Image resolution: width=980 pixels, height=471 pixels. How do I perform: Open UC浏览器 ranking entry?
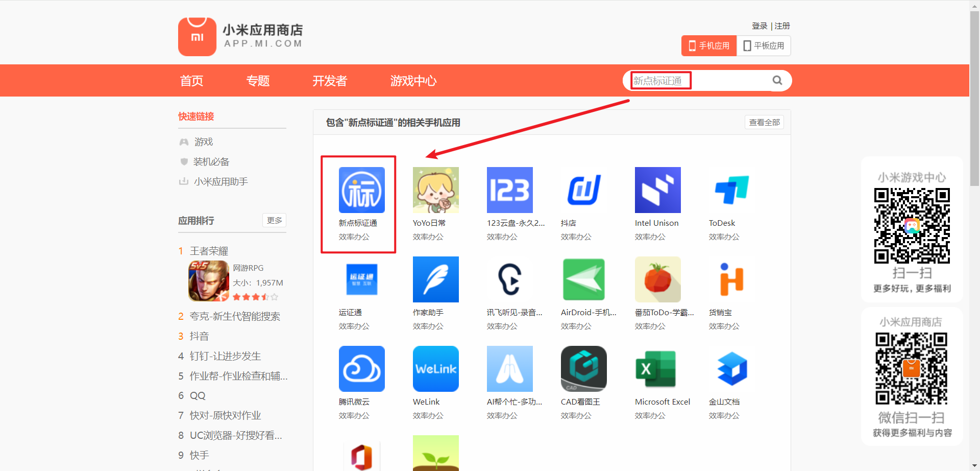236,435
